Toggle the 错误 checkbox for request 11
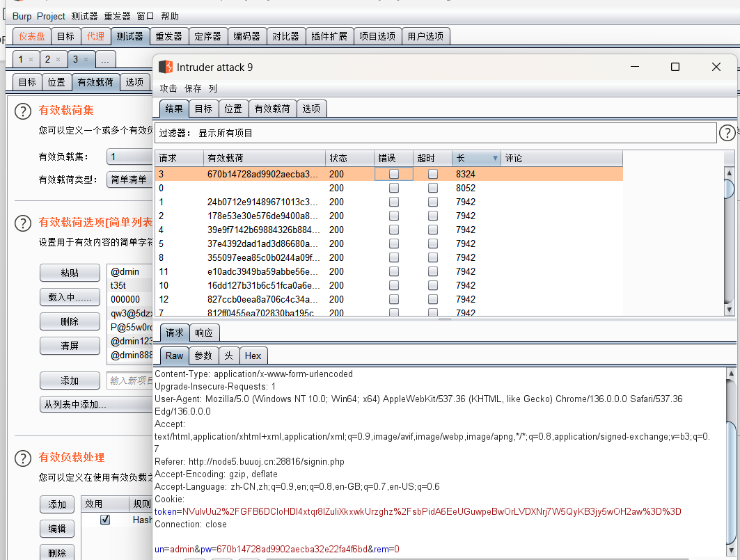 [393, 272]
